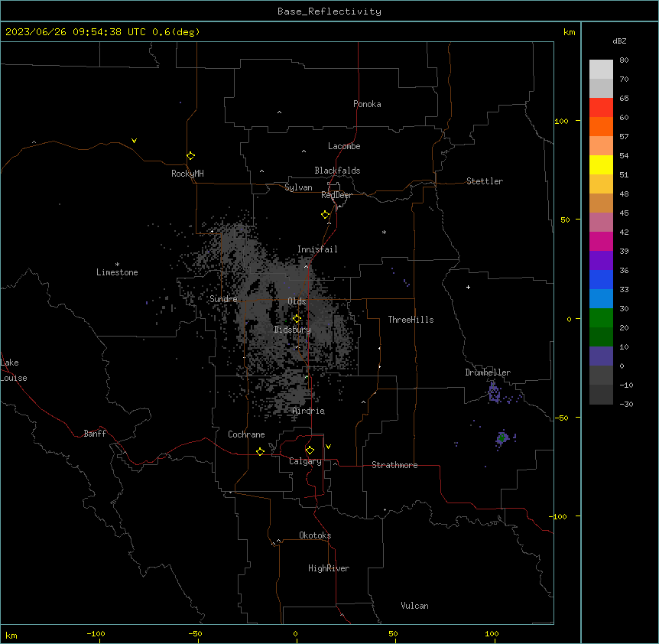Click the RedDeer label
659x644 pixels.
tap(336, 195)
